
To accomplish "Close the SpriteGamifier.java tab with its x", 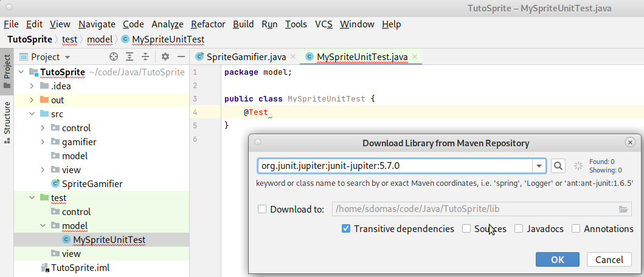I will 293,57.
